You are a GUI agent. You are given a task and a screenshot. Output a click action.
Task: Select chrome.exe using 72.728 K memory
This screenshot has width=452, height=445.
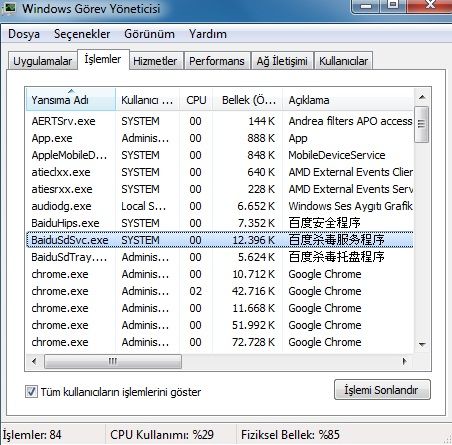[x=220, y=342]
